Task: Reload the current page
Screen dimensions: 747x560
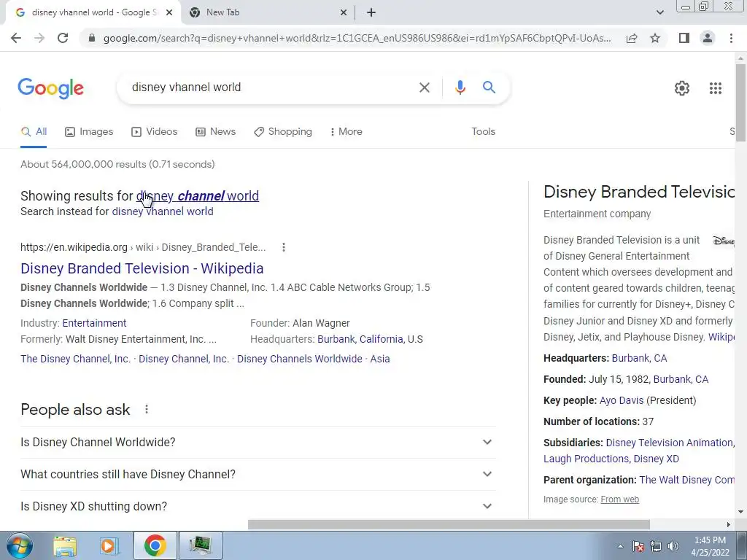Action: 63,38
